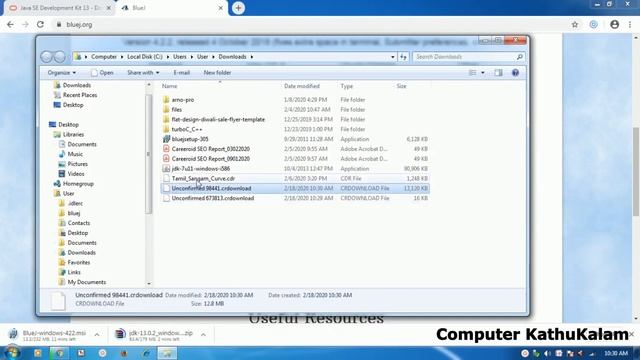Open the Windows Start button
This screenshot has width=640, height=360.
click(x=12, y=353)
